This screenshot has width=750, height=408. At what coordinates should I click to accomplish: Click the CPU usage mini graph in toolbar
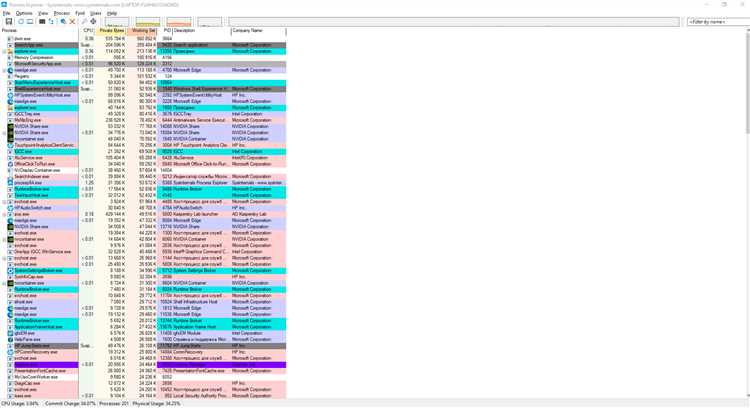(117, 22)
